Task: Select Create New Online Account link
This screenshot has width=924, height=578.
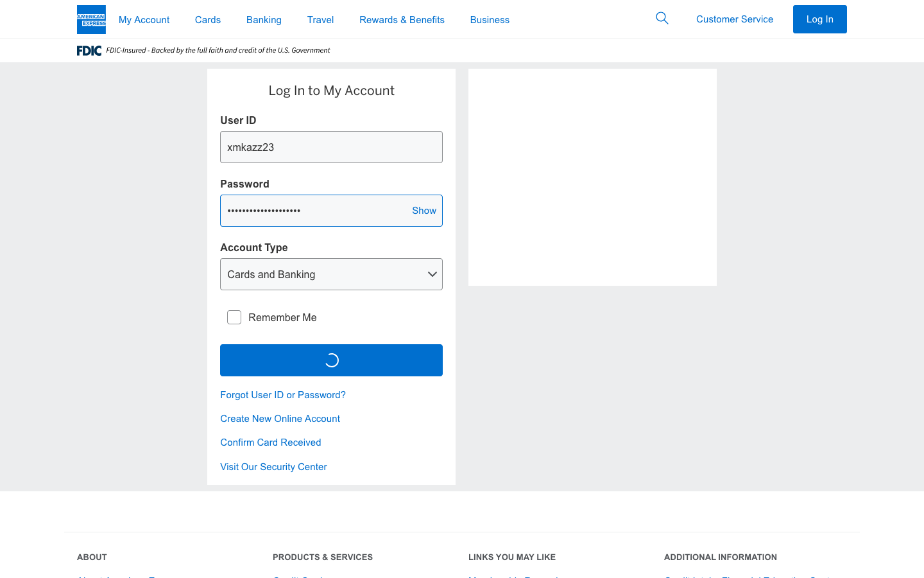Action: (280, 419)
